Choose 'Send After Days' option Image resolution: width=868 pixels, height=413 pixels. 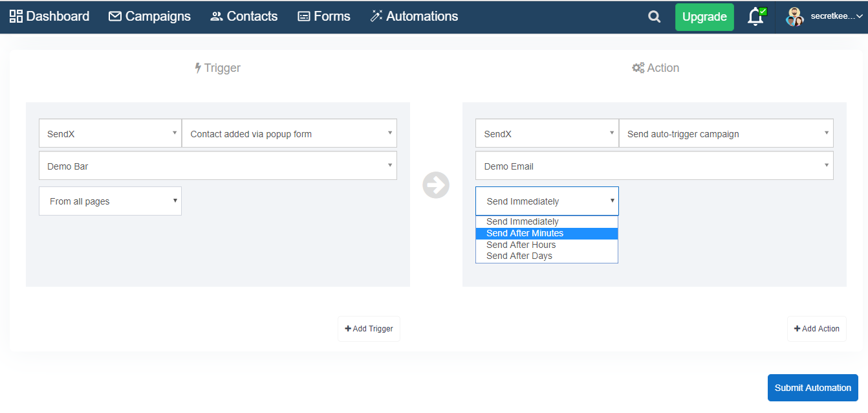click(x=547, y=256)
